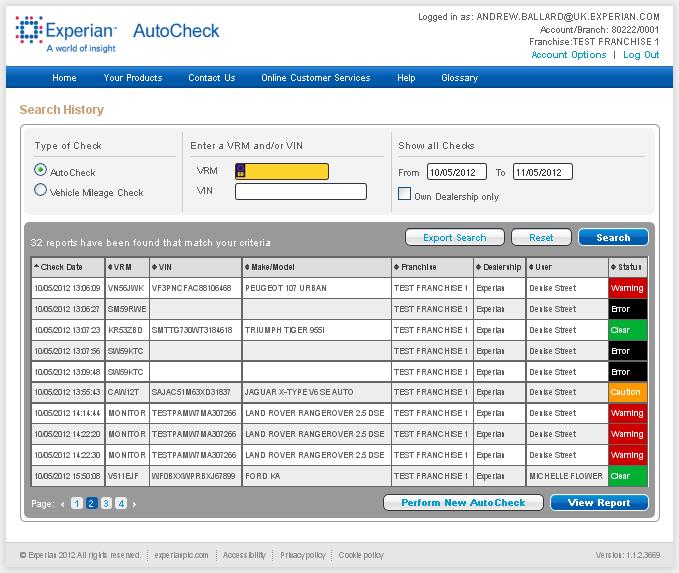Sort table by User column header
679x573 pixels.
pyautogui.click(x=567, y=267)
